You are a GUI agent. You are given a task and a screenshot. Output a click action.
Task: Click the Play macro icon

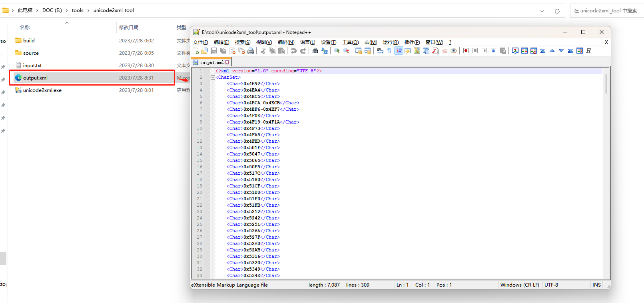(x=484, y=51)
